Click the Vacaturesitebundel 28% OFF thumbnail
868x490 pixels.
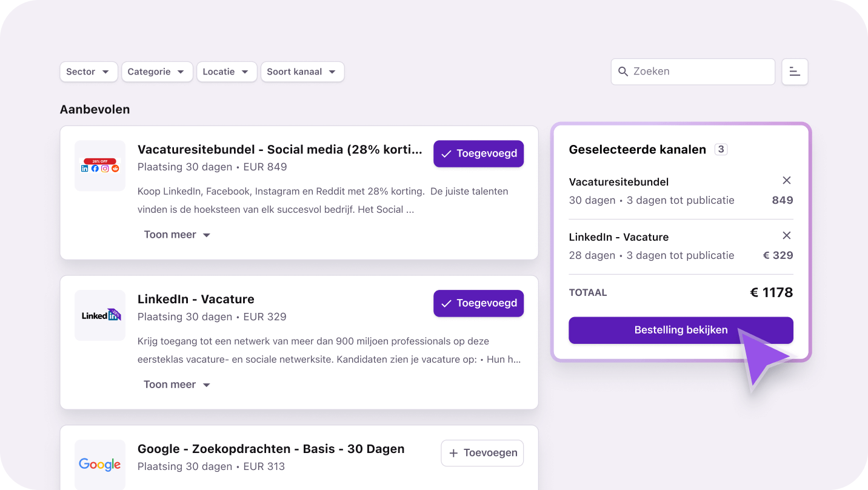[x=99, y=165]
